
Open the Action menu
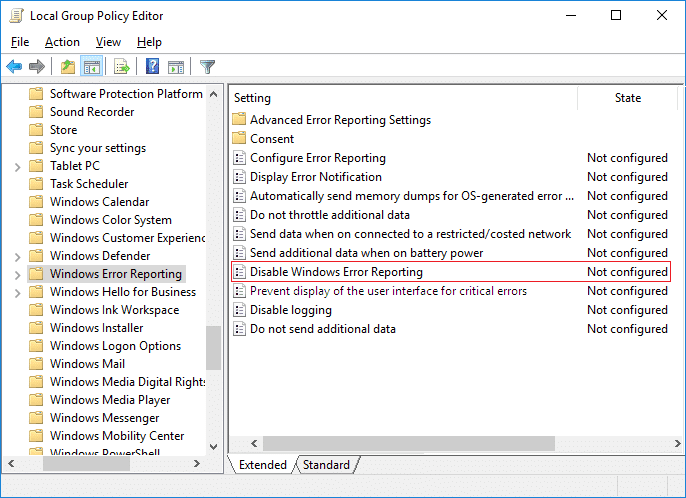(x=62, y=42)
